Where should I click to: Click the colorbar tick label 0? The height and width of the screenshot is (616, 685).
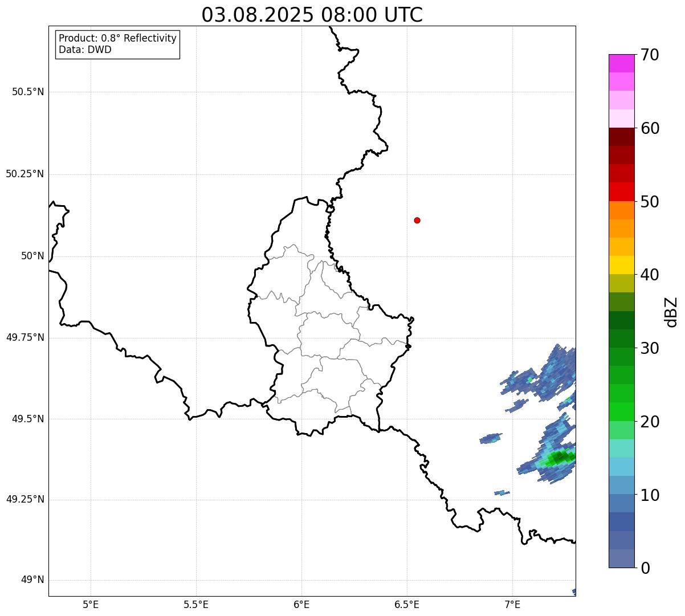645,568
